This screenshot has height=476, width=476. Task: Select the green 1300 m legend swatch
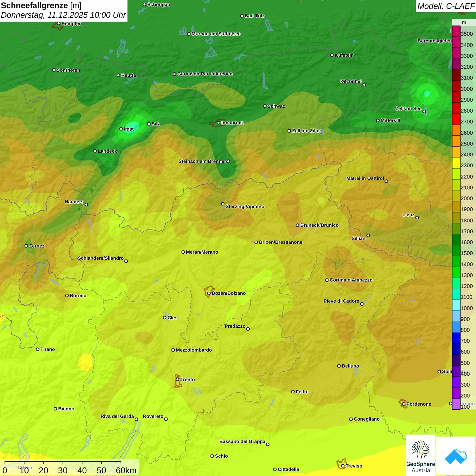(x=456, y=273)
